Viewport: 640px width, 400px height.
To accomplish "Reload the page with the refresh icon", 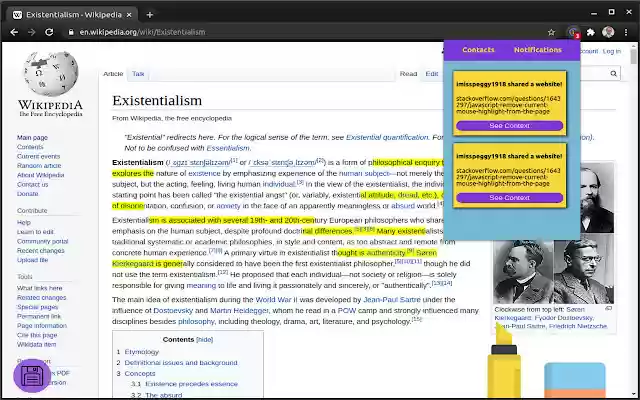I will [49, 32].
